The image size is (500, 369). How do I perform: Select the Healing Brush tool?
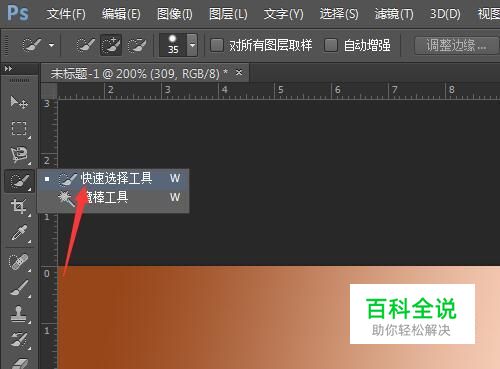pos(19,262)
